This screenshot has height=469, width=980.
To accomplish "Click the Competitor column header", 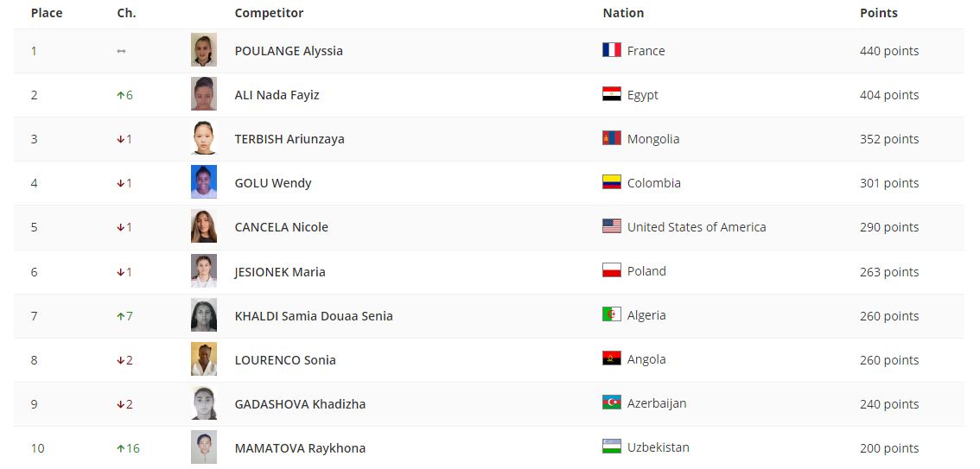I will [269, 13].
